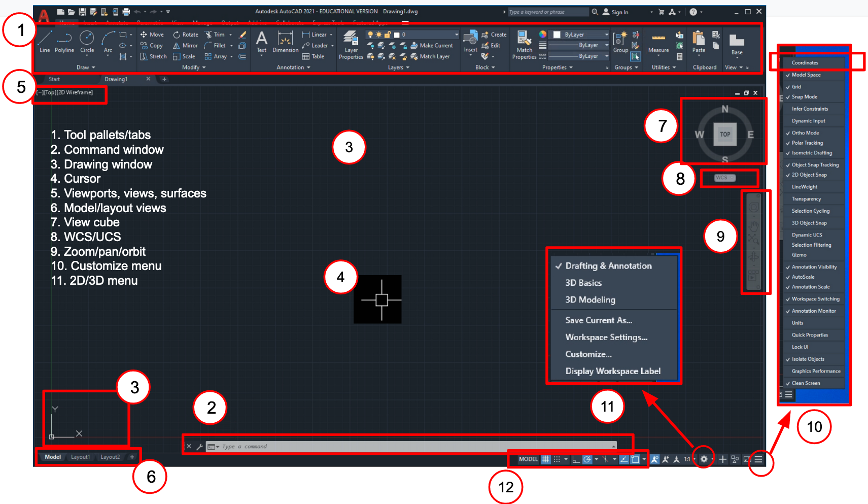Switch to the Layout1 tab

coord(80,457)
